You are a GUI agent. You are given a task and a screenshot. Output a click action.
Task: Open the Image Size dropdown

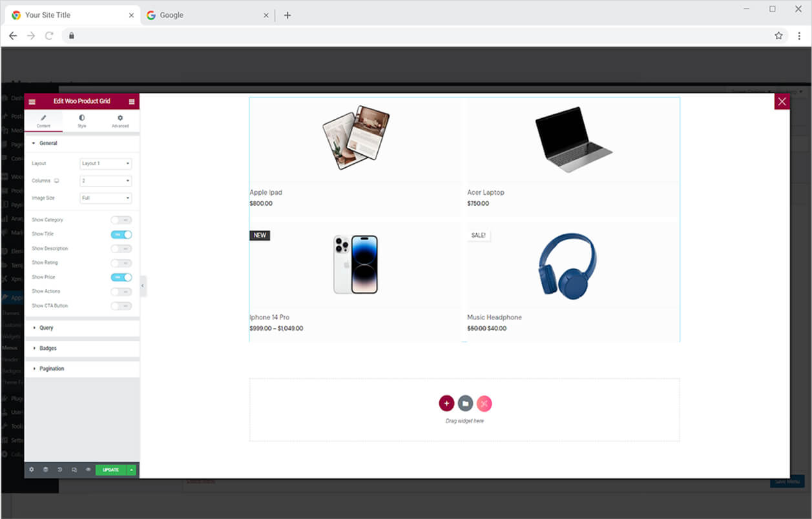pos(106,198)
